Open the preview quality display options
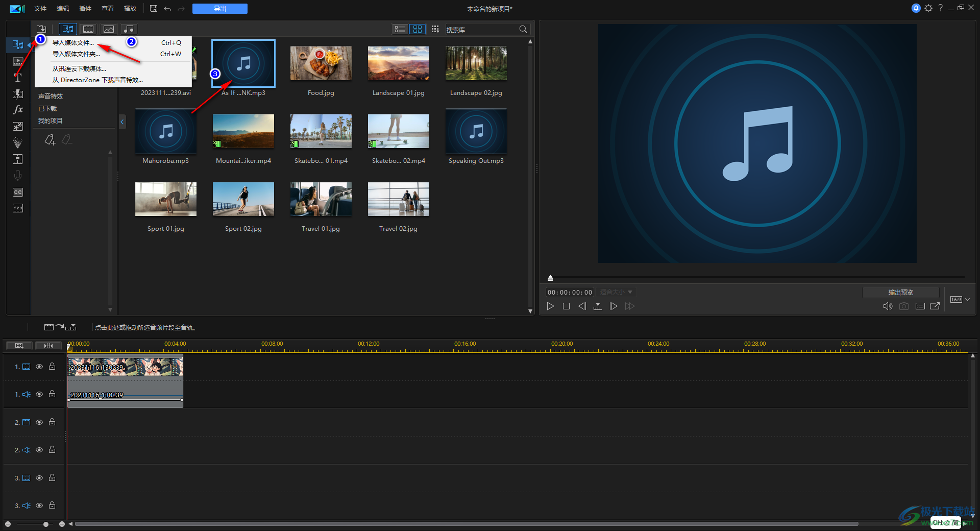The width and height of the screenshot is (980, 531). [920, 306]
